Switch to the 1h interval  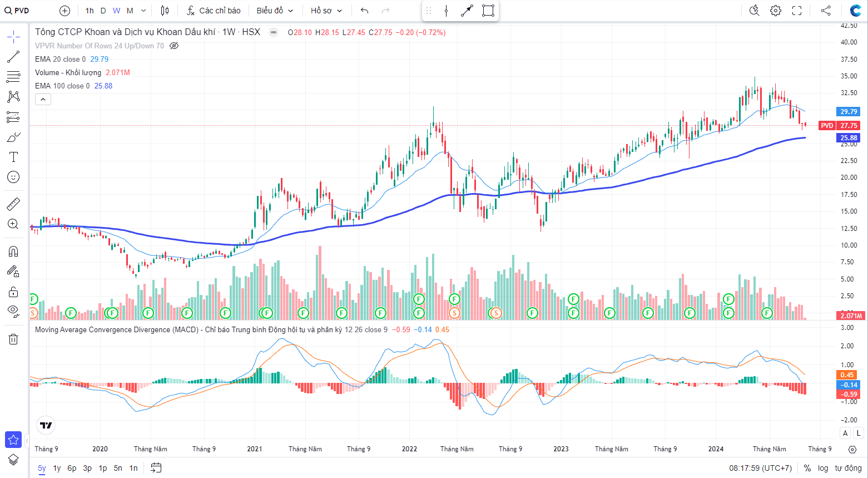pos(90,11)
